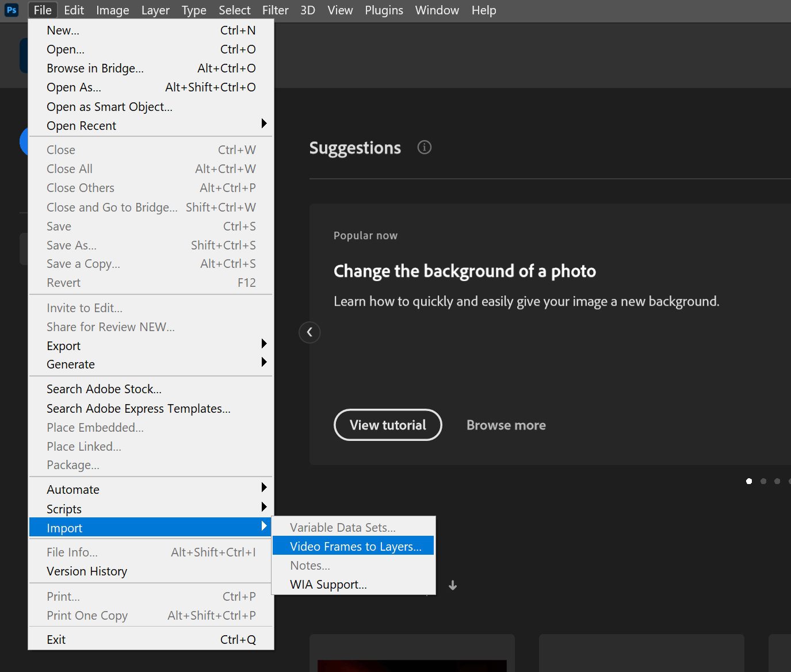Click the Save menu item

point(151,226)
